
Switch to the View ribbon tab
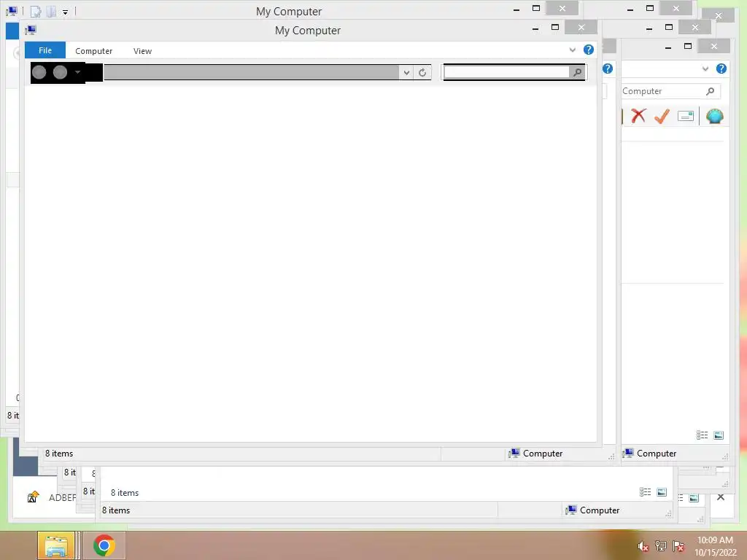click(x=142, y=51)
